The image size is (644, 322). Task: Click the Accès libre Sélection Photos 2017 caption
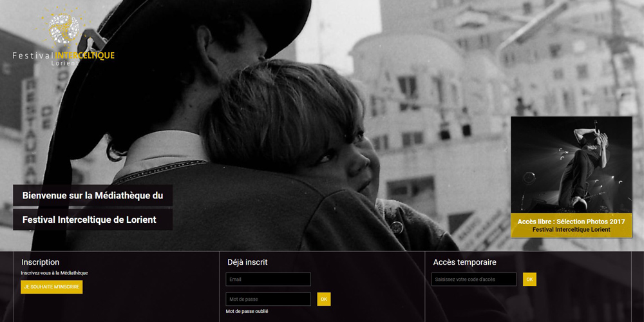click(x=571, y=222)
